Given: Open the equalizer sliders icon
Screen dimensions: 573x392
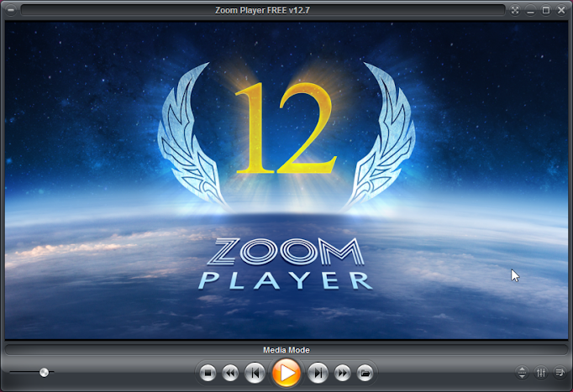Looking at the screenshot, I should pyautogui.click(x=541, y=373).
